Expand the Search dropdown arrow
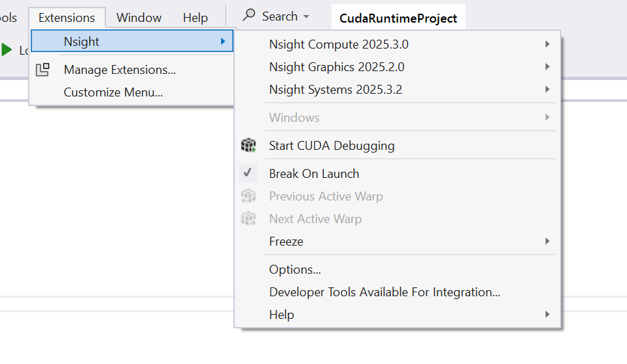The height and width of the screenshot is (364, 627). point(306,17)
